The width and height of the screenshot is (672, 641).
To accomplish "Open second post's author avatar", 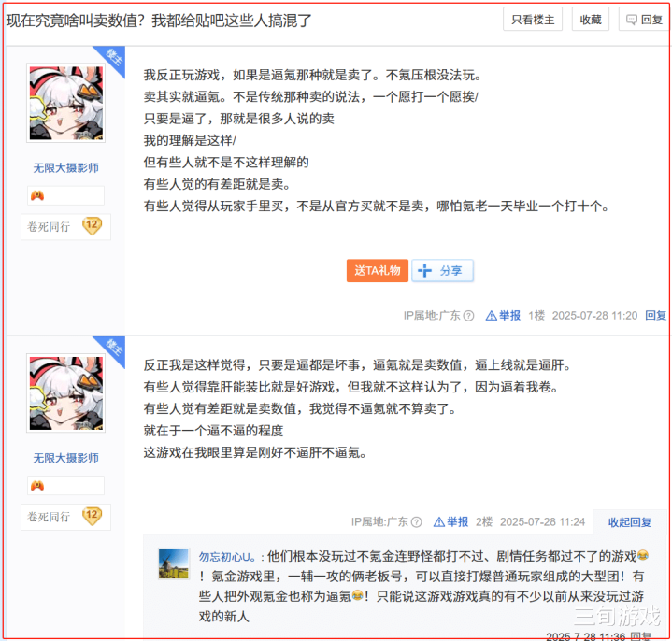I will tap(66, 392).
